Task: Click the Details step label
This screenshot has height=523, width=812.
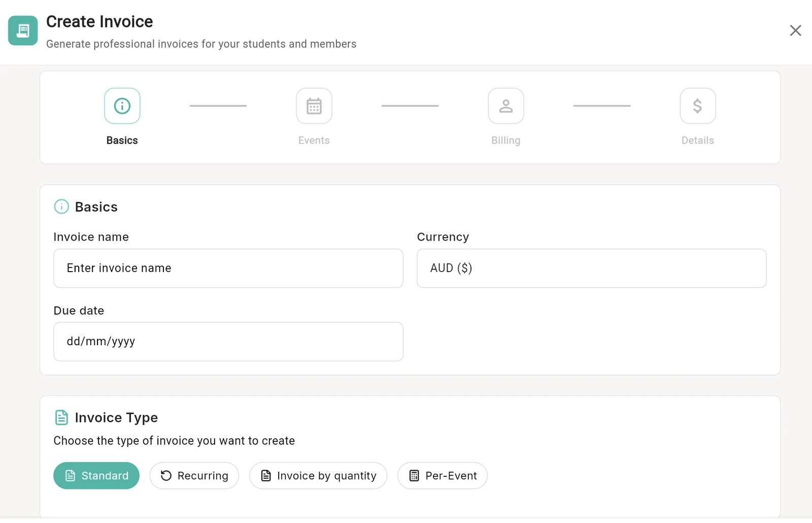Action: click(x=698, y=141)
